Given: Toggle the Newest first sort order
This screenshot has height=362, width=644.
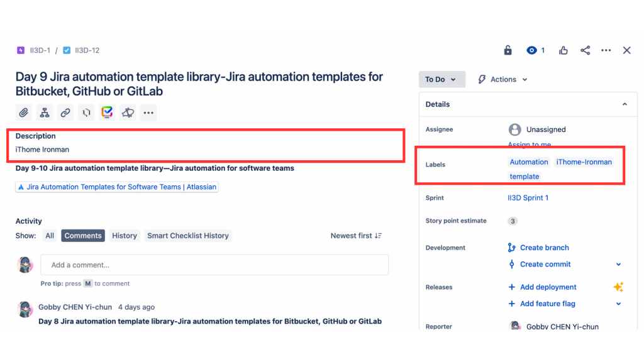Looking at the screenshot, I should 356,236.
